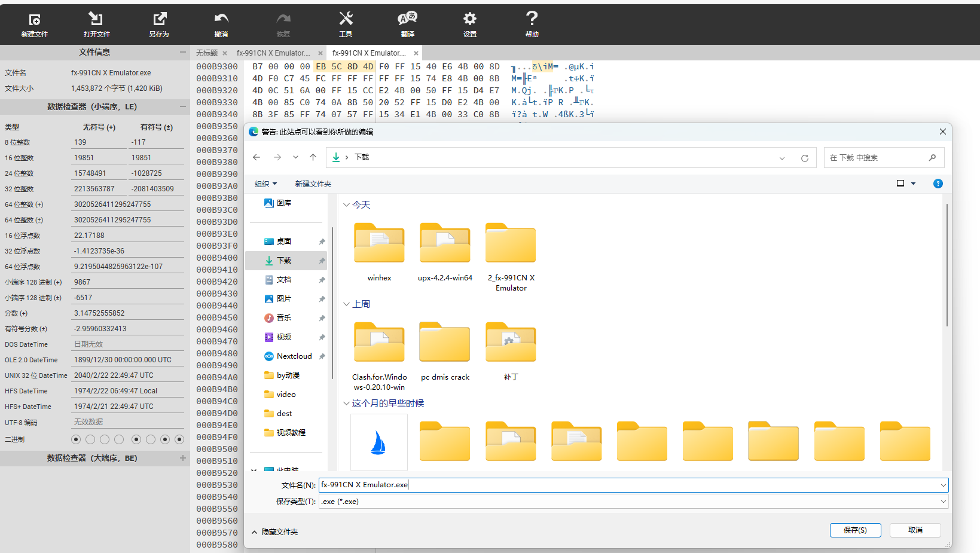Select the dest folder in navigation pane
980x553 pixels.
(278, 414)
